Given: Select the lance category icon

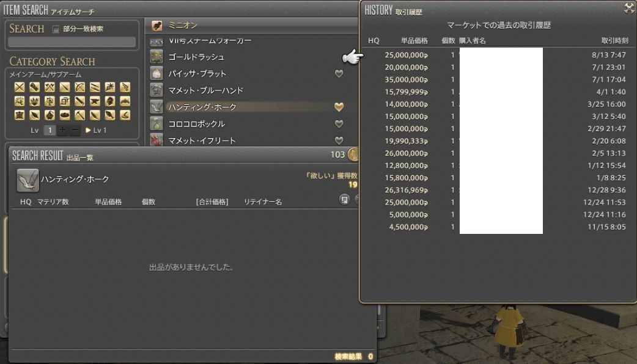Looking at the screenshot, I should [x=65, y=87].
